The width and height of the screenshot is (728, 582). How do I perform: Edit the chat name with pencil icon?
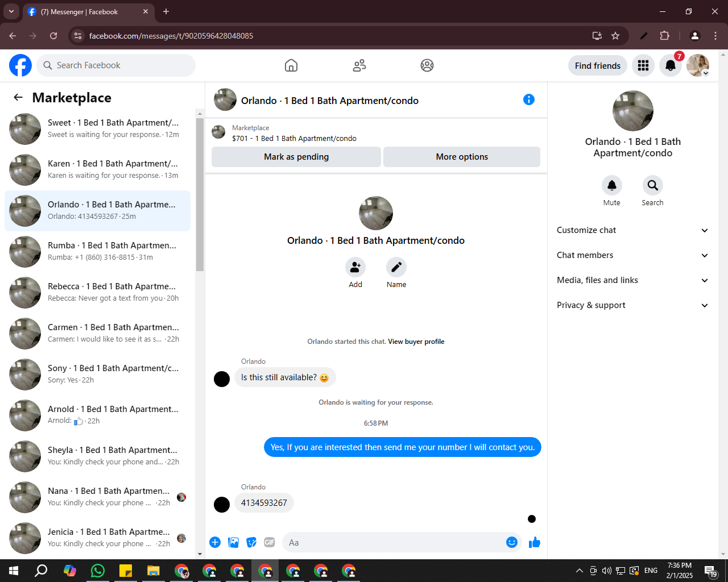(396, 267)
